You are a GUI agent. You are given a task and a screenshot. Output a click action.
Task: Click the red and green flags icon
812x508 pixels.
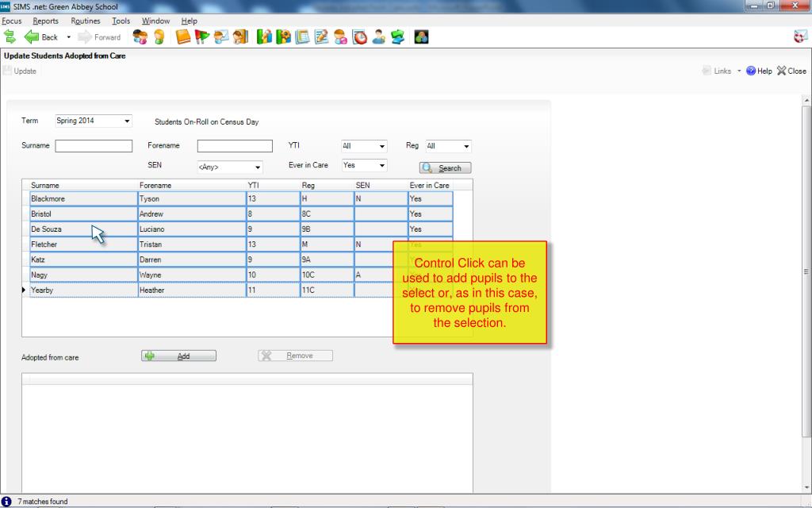coord(202,37)
